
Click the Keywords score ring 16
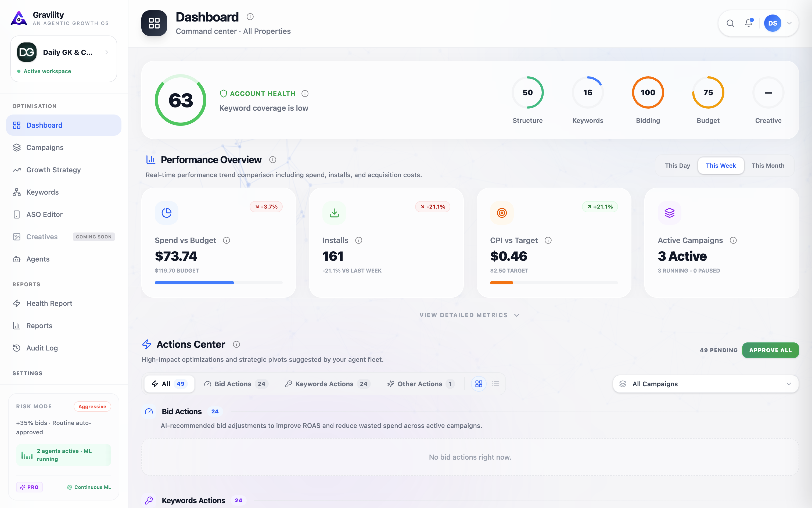click(588, 92)
